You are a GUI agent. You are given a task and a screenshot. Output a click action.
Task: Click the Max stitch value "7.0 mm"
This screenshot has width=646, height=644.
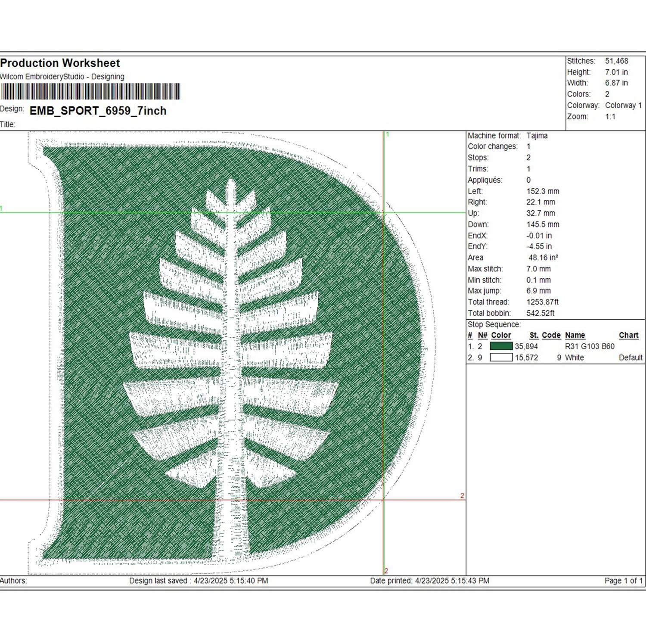tap(538, 269)
